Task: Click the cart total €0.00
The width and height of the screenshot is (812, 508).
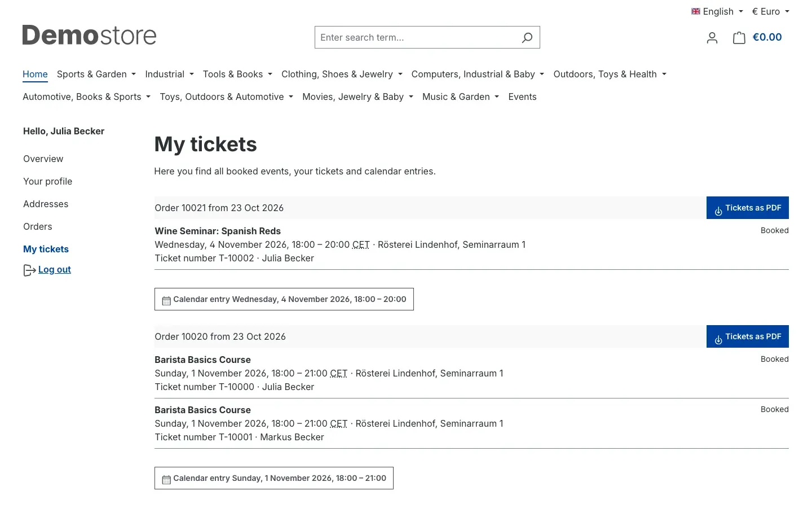Action: point(767,37)
